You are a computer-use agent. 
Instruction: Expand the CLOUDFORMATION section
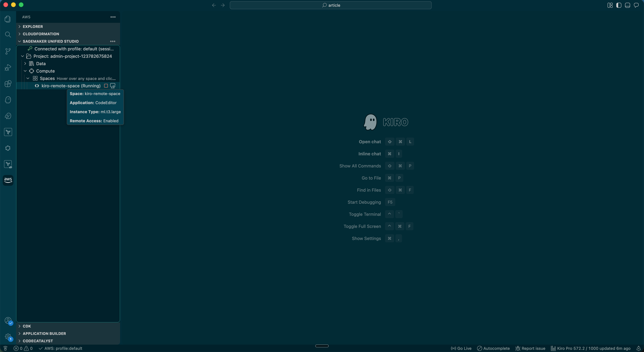point(68,34)
